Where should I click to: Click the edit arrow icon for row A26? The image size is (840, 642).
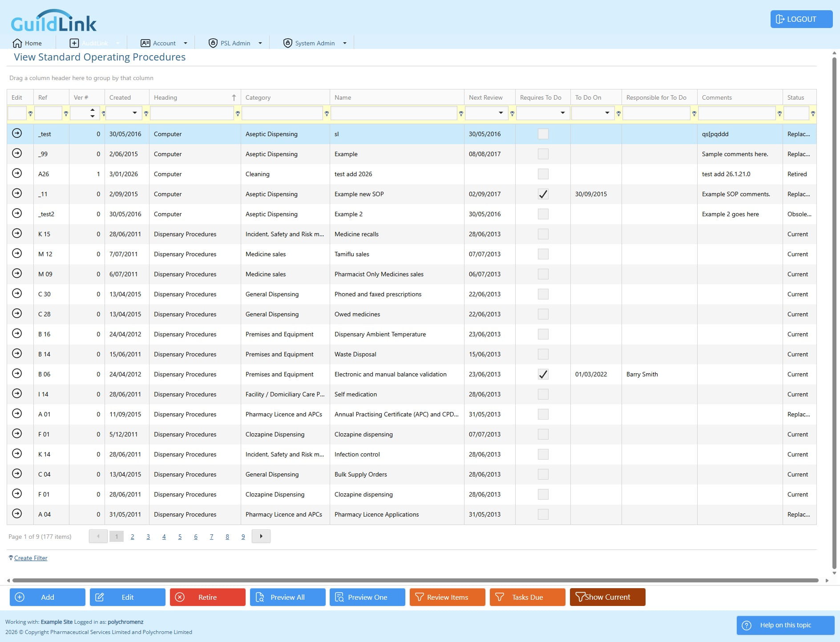pyautogui.click(x=17, y=174)
